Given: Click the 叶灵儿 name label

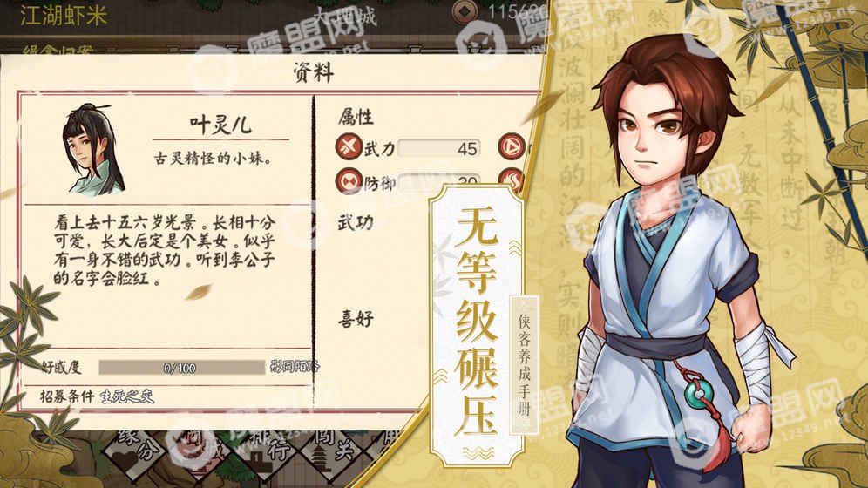Looking at the screenshot, I should point(220,125).
